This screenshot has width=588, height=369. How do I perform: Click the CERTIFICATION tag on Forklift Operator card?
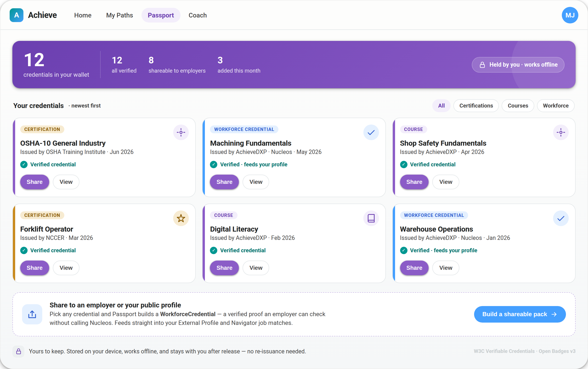coord(42,215)
